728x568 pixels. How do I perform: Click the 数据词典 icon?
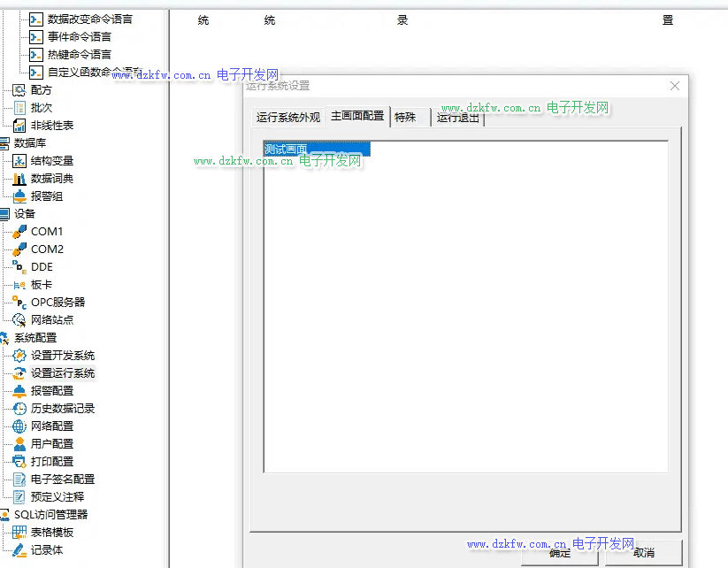19,179
